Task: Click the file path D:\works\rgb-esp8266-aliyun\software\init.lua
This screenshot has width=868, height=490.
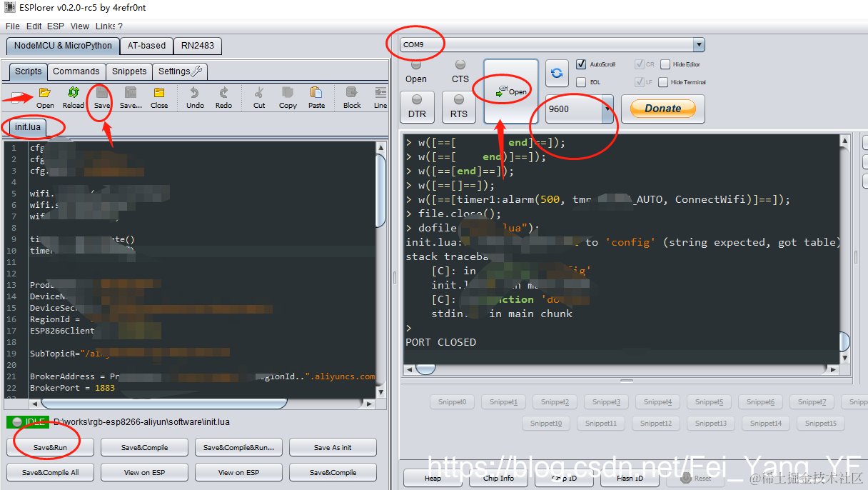Action: pyautogui.click(x=142, y=422)
